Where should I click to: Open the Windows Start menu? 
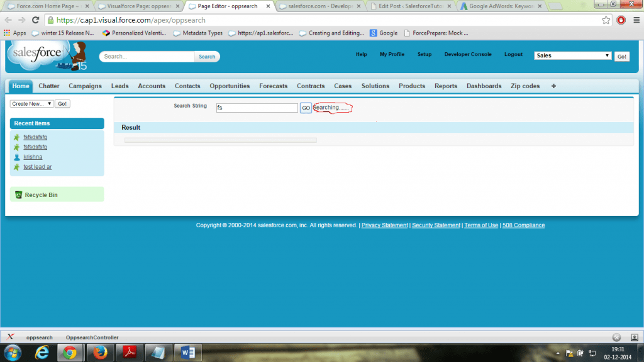[13, 353]
